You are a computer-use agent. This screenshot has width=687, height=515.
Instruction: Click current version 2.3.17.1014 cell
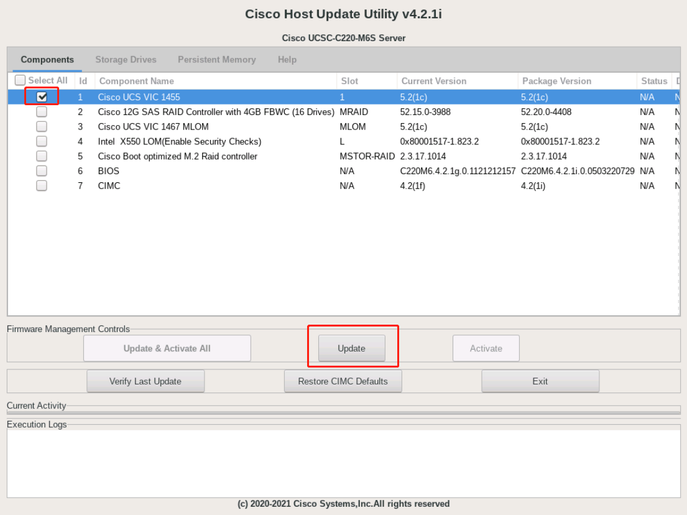click(423, 156)
